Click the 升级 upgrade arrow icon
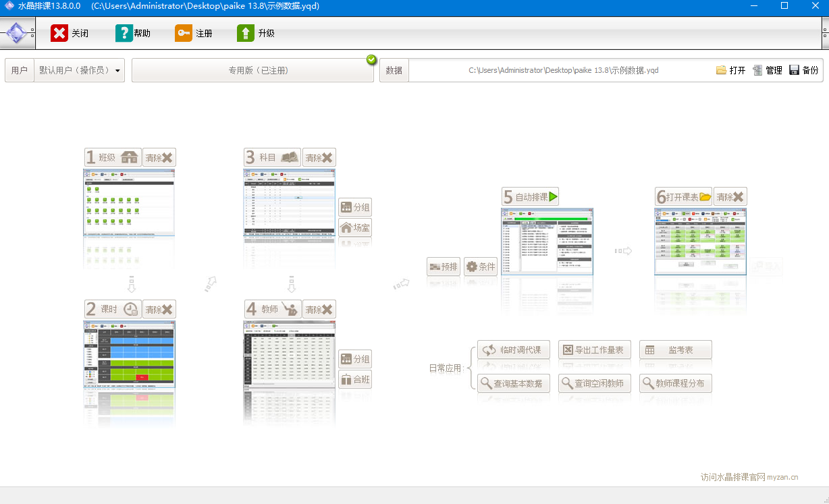829x504 pixels. [246, 33]
